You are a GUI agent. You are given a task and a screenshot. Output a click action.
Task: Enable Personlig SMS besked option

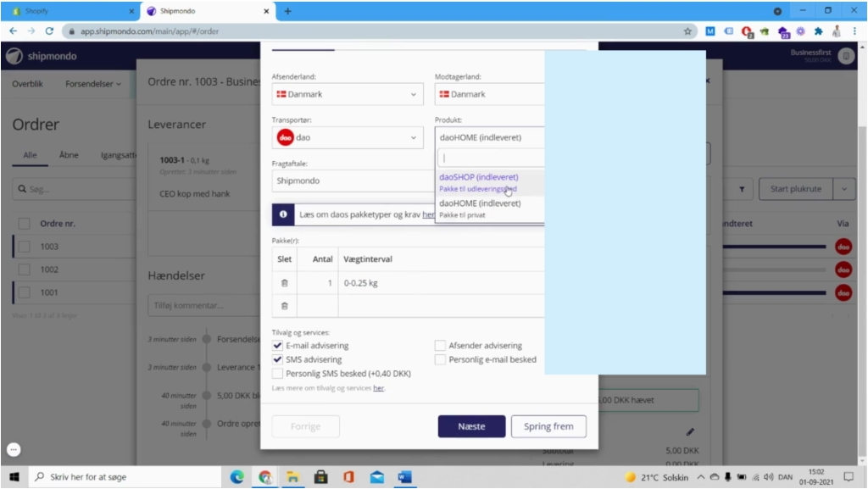pos(277,374)
